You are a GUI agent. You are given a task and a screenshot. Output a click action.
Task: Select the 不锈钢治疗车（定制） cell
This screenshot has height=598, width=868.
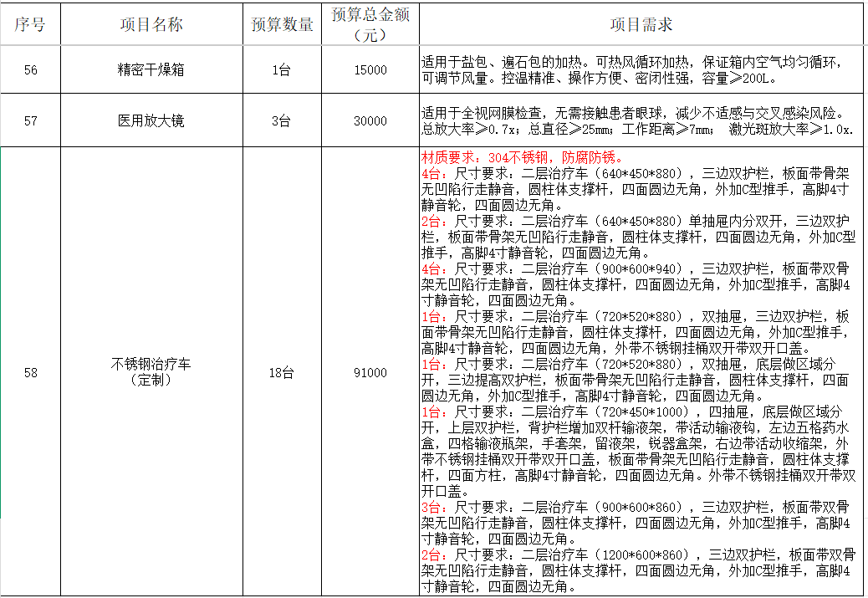coord(151,372)
